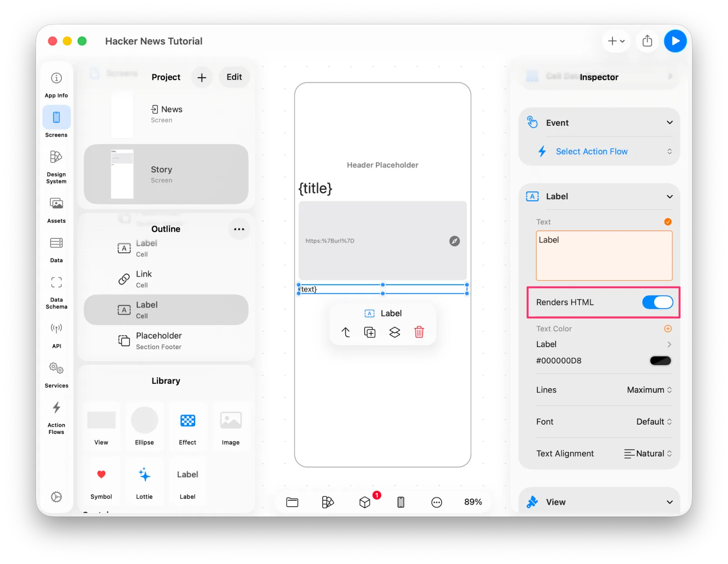Viewport: 728px width, 564px height.
Task: Click the Edit button in Project panel
Action: (234, 77)
